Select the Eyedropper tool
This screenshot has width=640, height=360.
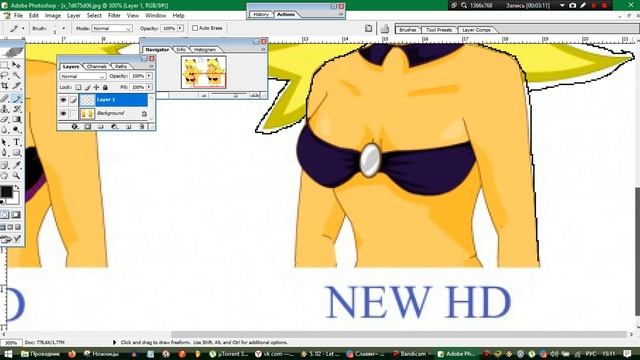(16, 165)
